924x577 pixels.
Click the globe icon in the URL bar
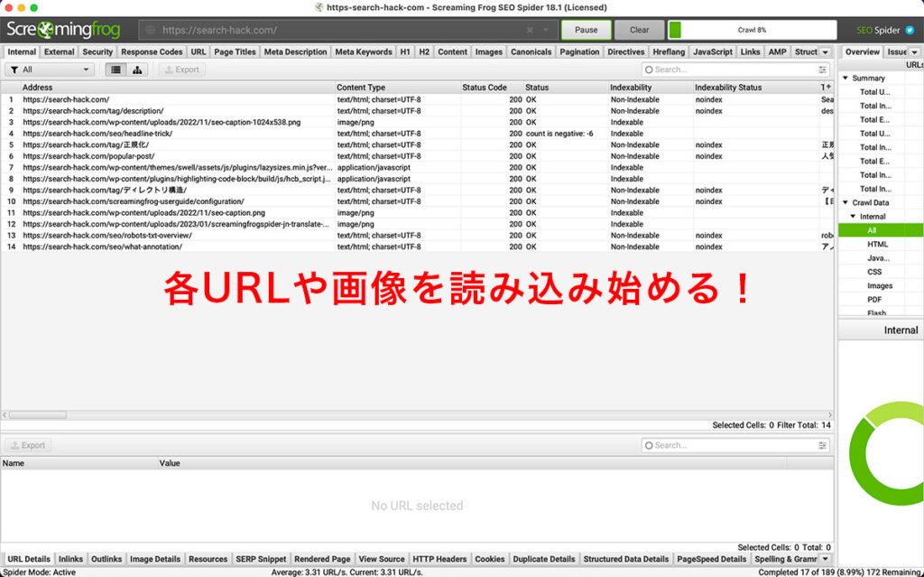[151, 30]
